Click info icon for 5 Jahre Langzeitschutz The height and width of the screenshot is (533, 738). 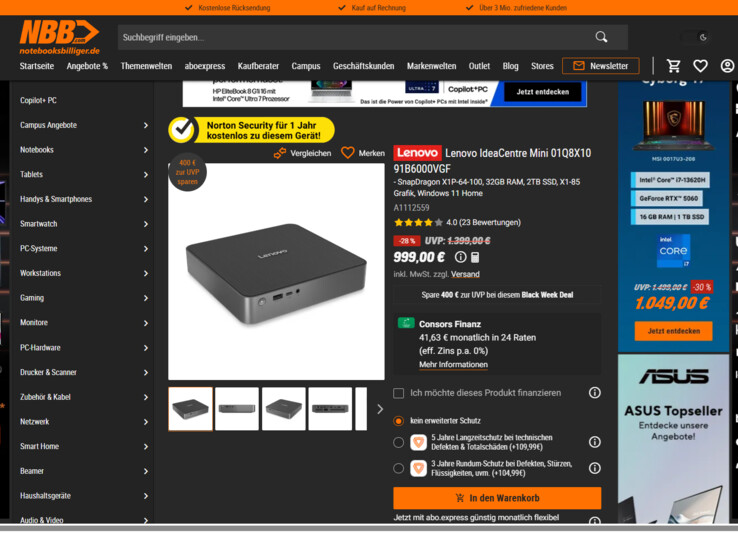594,442
